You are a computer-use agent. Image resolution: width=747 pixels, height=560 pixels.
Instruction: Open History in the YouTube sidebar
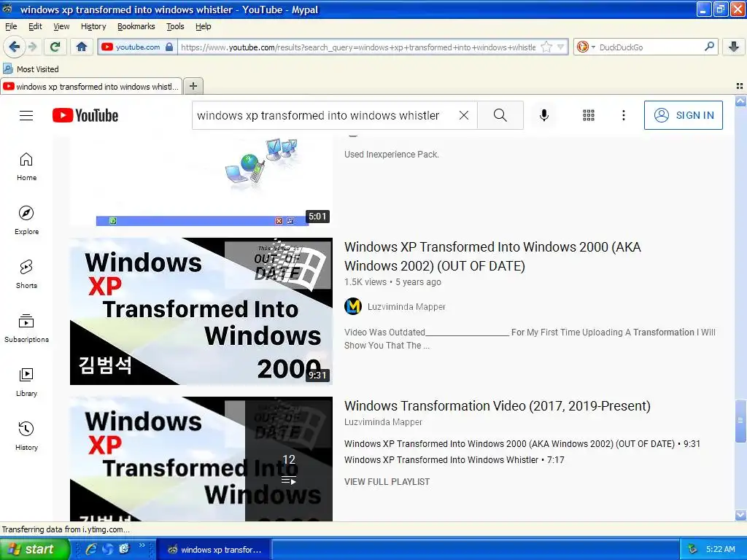(26, 436)
